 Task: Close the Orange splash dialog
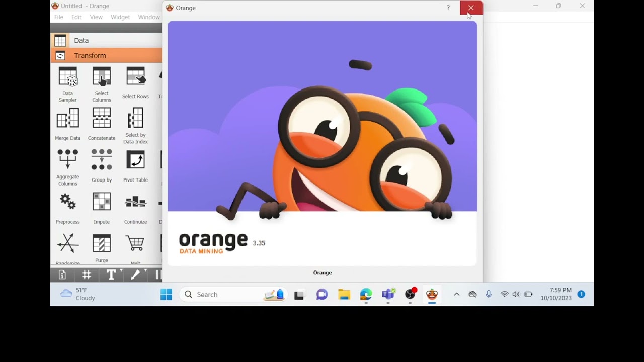(471, 8)
